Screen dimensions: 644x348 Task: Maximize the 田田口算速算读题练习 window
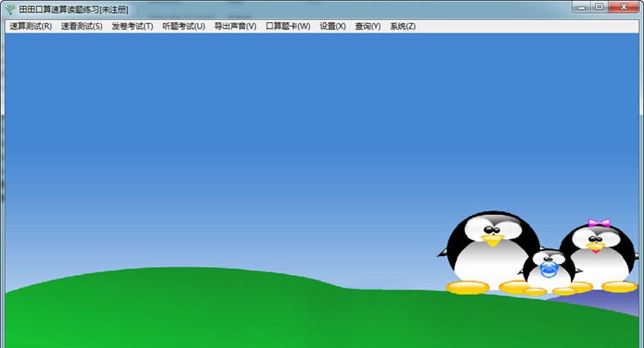pos(599,7)
